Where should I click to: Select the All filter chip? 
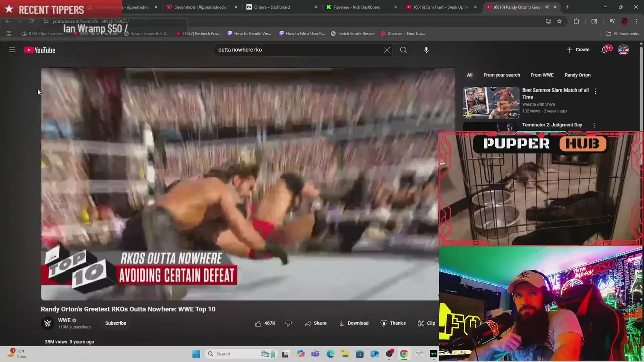pos(470,75)
